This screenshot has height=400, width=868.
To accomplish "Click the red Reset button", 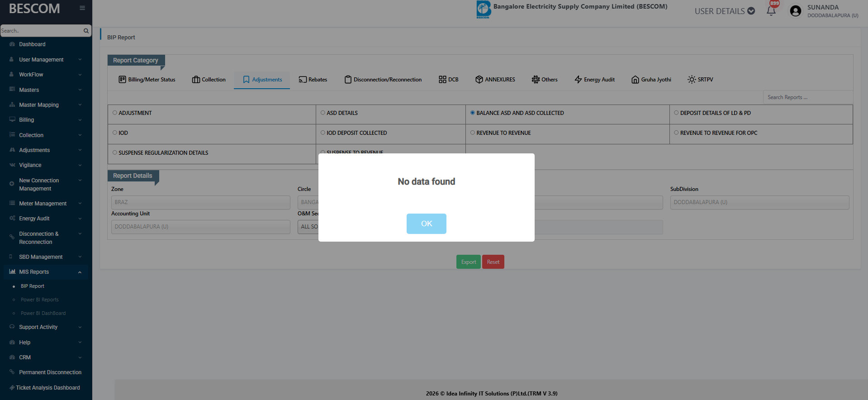I will 493,262.
